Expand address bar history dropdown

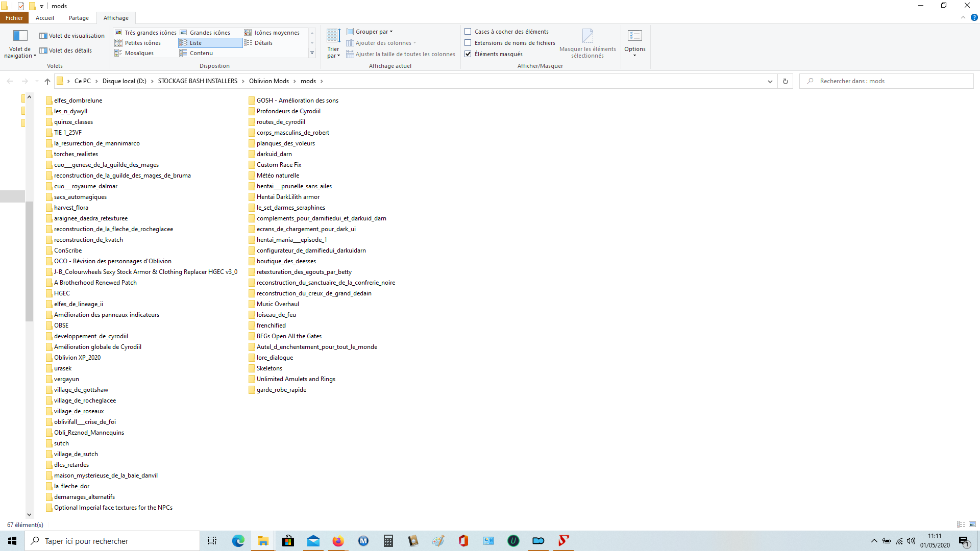[x=770, y=81]
